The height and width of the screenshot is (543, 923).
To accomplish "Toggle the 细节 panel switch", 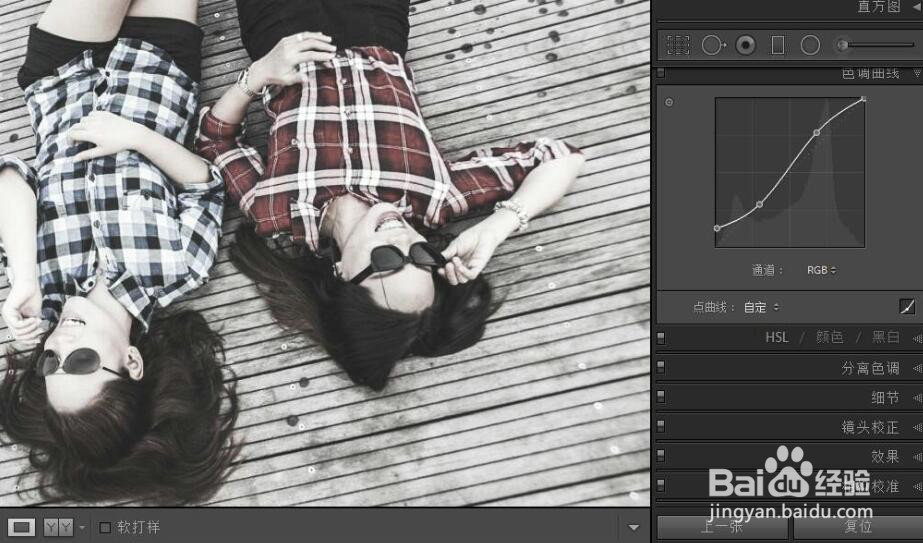I will 660,396.
